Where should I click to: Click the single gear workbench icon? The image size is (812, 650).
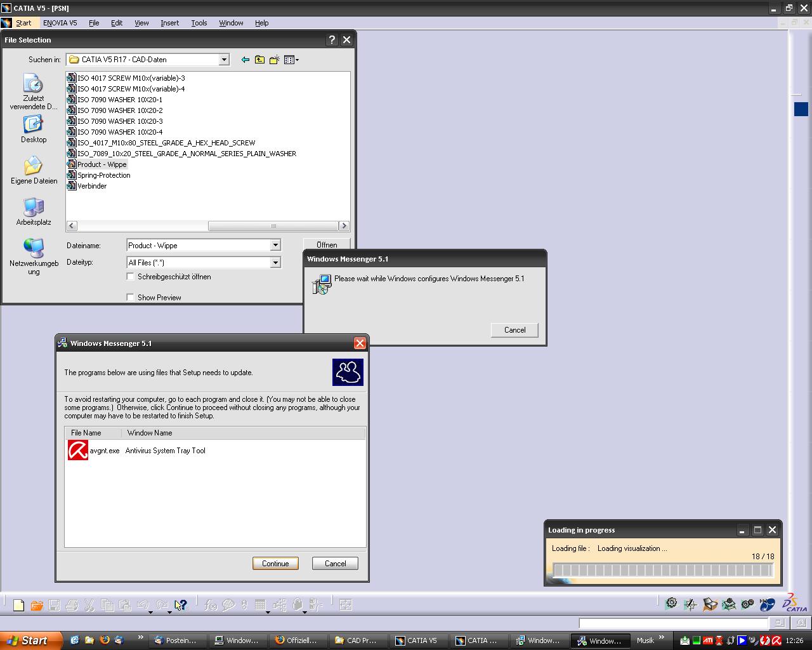click(x=672, y=603)
